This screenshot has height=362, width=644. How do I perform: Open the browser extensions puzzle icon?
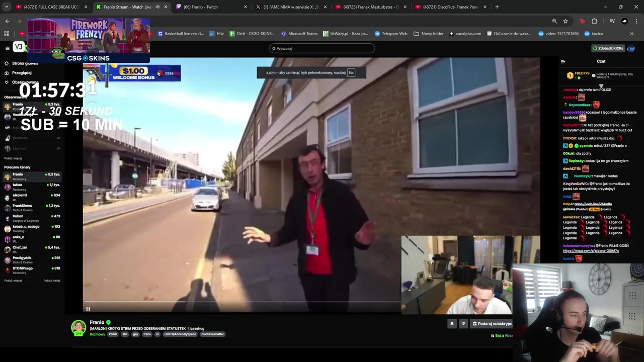tap(594, 21)
